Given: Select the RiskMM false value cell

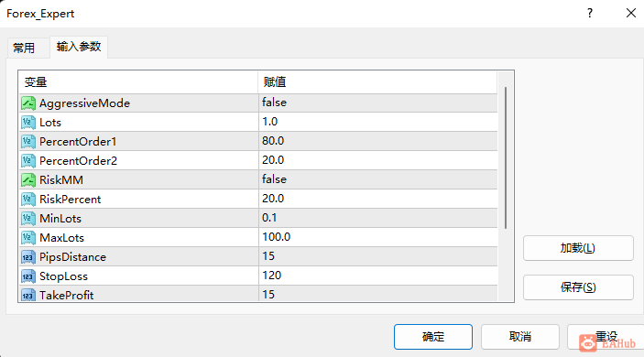Looking at the screenshot, I should tap(377, 179).
